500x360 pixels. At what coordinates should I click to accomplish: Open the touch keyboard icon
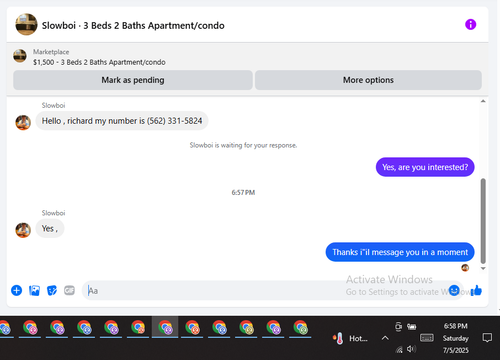click(427, 338)
